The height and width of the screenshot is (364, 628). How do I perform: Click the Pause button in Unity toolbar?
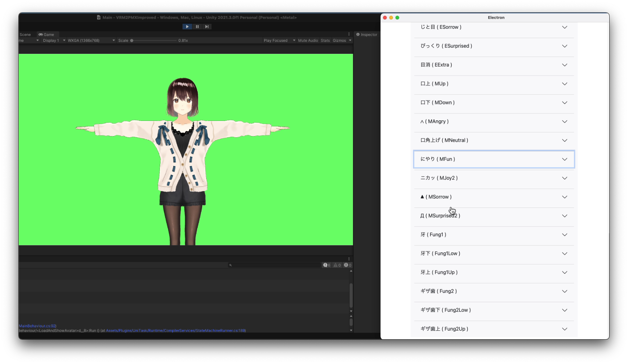tap(197, 27)
